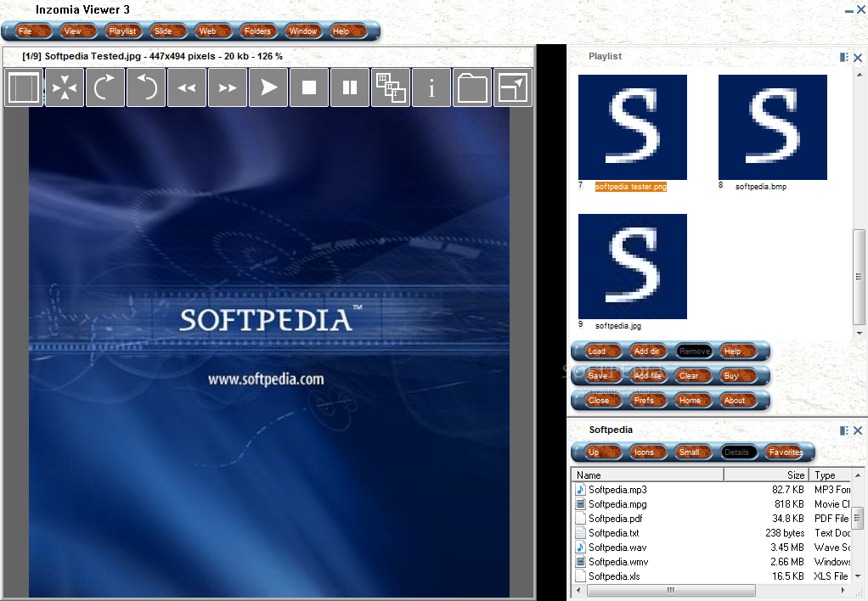
Task: Click the Buy button
Action: (x=738, y=375)
